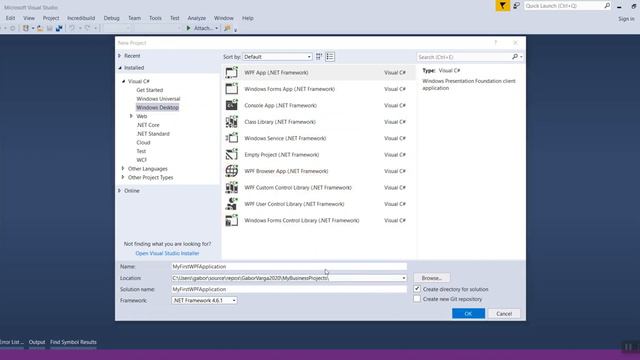
Task: Switch to the Output tab
Action: coord(37,342)
